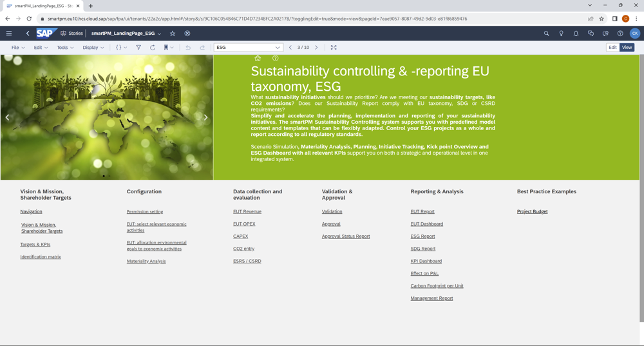Open the Materiality Analysis link

tap(146, 262)
